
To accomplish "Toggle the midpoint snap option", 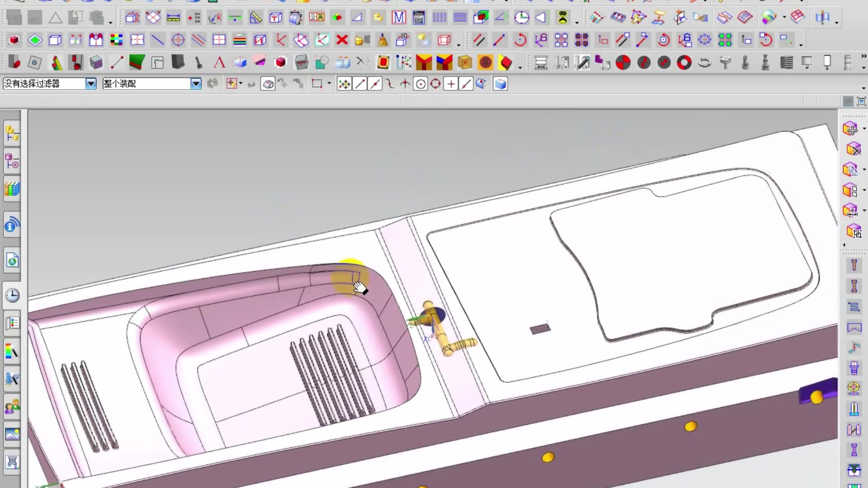I will point(375,84).
